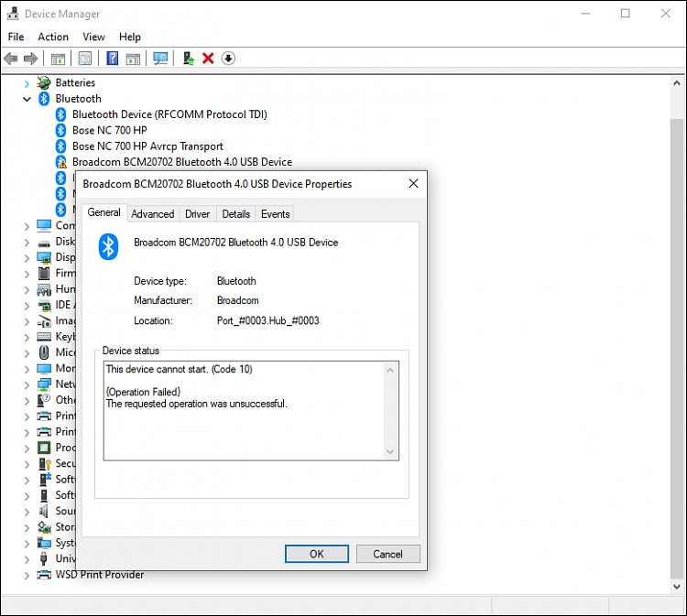Click 'This device cannot start. (Code 10)' text
687x616 pixels.
(180, 369)
